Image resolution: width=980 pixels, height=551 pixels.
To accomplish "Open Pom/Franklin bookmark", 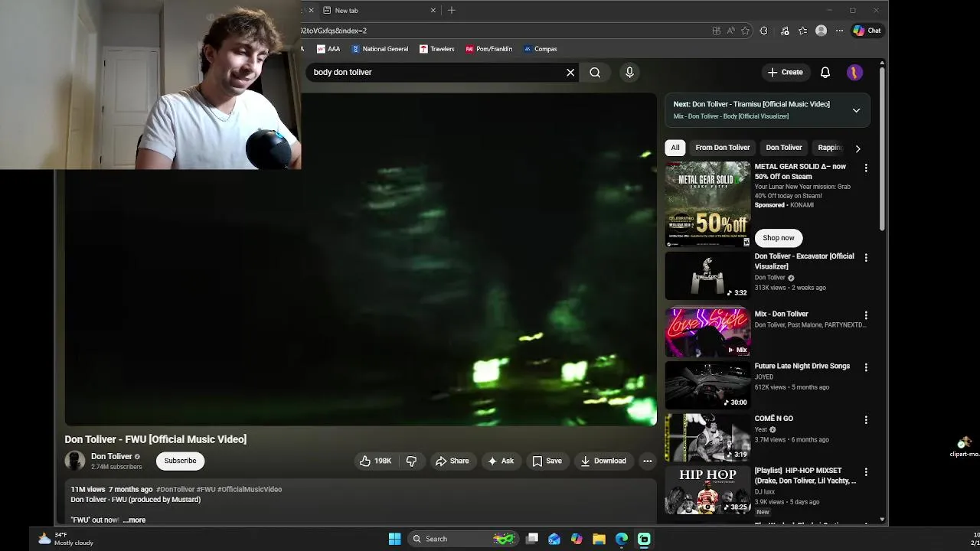I will (488, 49).
